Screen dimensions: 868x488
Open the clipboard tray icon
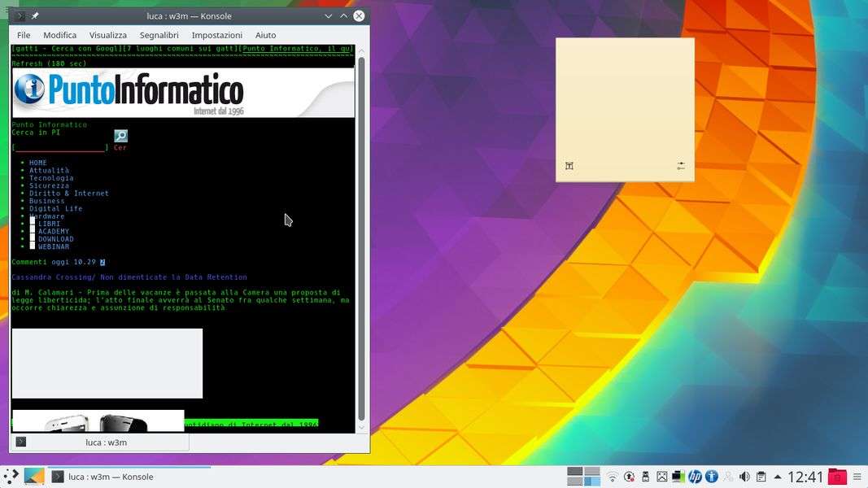click(761, 477)
